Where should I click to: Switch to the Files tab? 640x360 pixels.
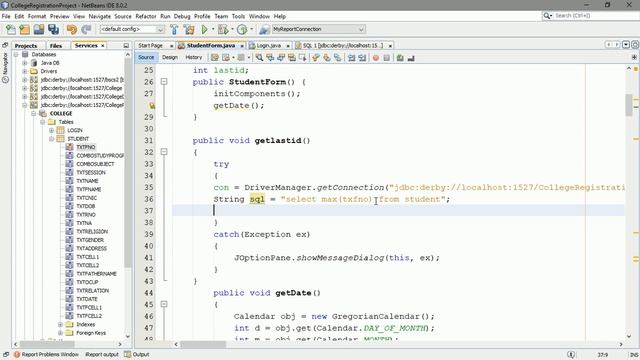click(x=56, y=46)
